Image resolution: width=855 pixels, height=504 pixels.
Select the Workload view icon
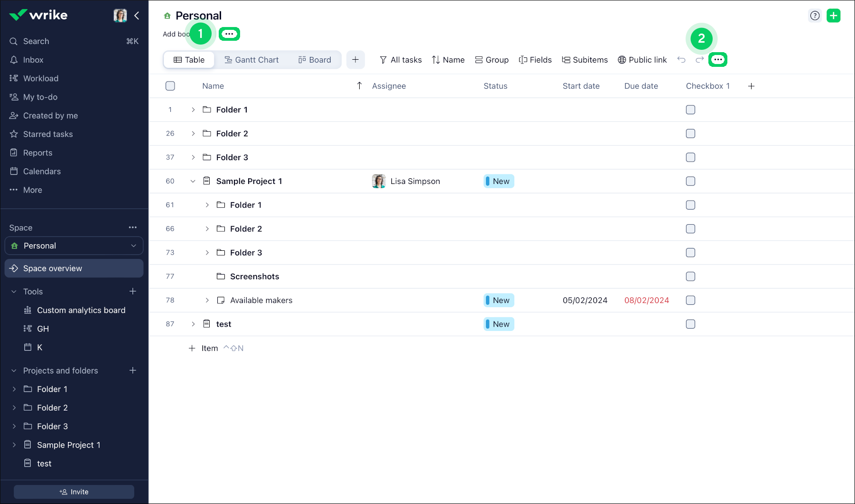coord(14,78)
